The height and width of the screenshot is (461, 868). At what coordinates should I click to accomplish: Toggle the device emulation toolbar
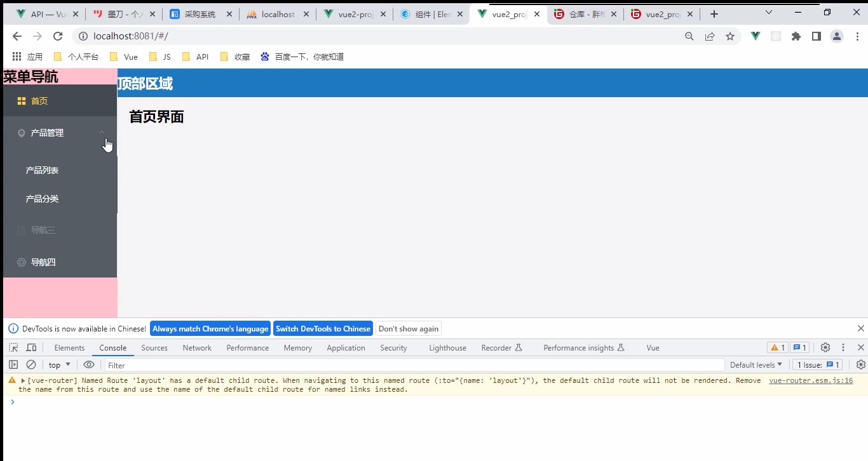click(31, 347)
